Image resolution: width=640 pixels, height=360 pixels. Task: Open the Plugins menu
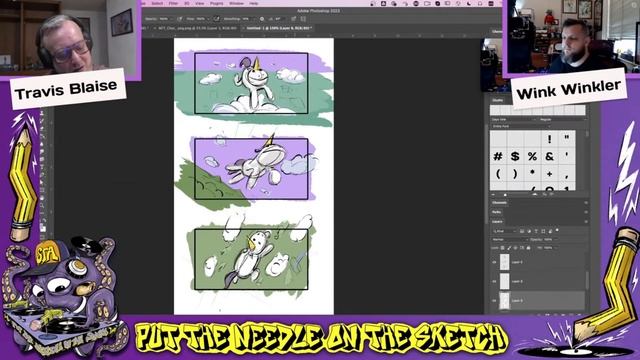pyautogui.click(x=217, y=3)
